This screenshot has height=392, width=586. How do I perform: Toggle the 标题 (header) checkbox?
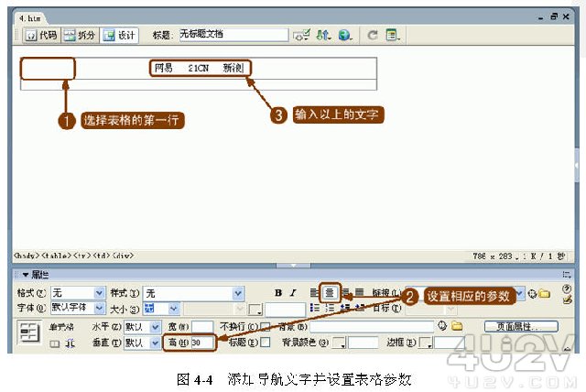(265, 343)
